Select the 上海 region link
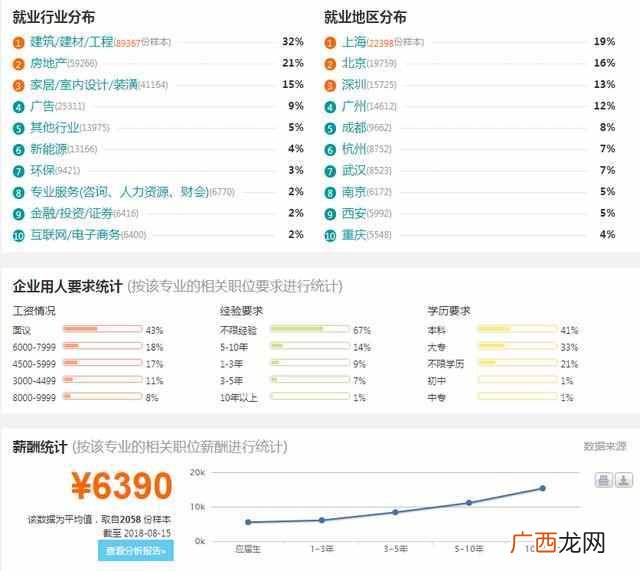This screenshot has height=571, width=640. (x=354, y=42)
